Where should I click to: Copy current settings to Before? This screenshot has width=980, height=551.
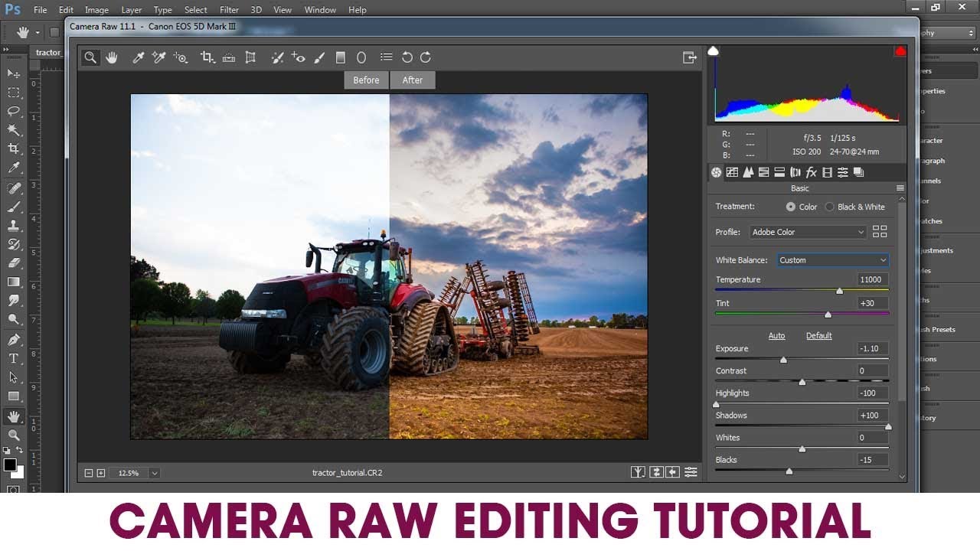pos(673,472)
